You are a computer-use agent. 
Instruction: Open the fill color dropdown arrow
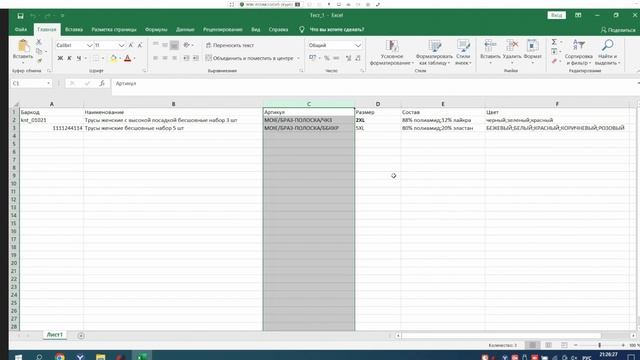(x=120, y=58)
